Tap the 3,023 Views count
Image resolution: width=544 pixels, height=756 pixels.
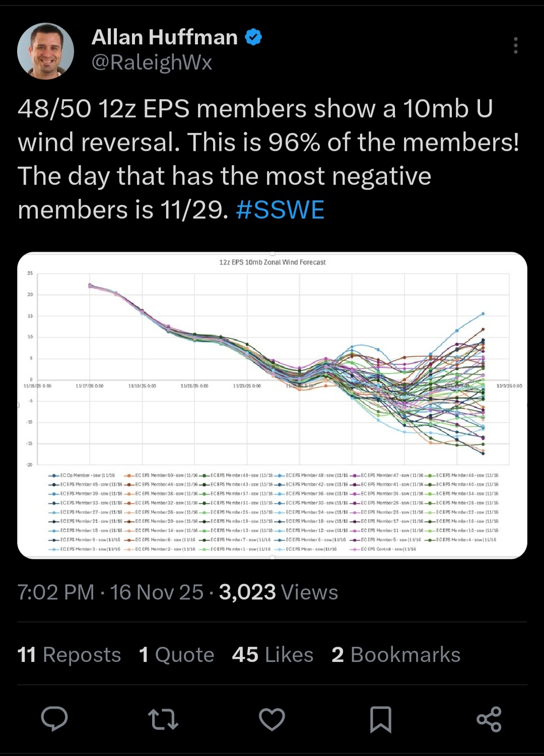(278, 592)
